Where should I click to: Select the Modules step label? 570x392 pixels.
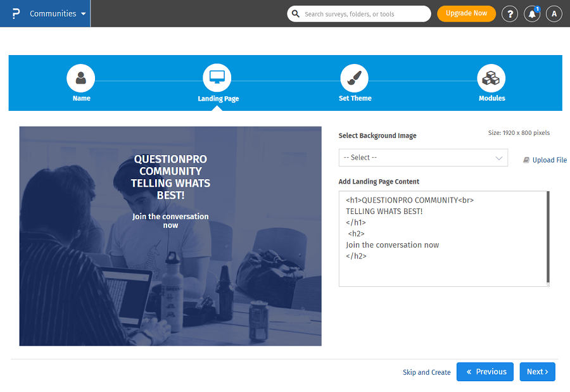point(491,99)
